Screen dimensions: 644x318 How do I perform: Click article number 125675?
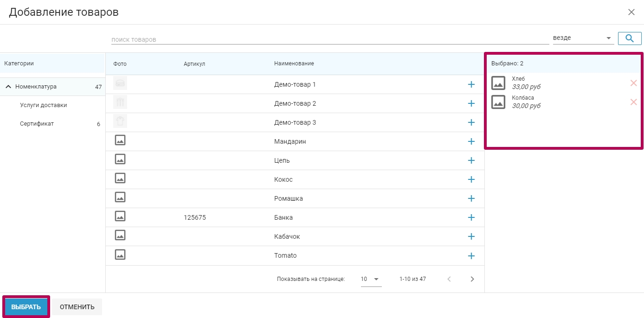pos(195,217)
